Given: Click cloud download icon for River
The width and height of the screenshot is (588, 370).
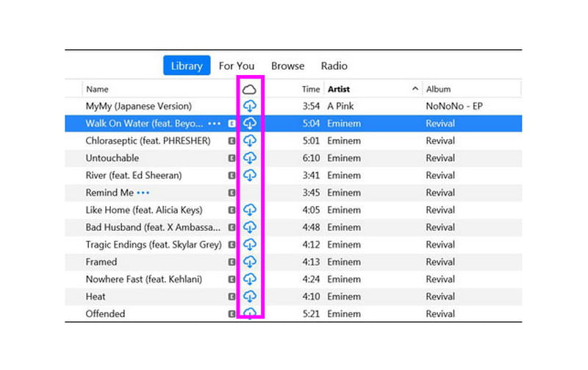Looking at the screenshot, I should pyautogui.click(x=249, y=175).
